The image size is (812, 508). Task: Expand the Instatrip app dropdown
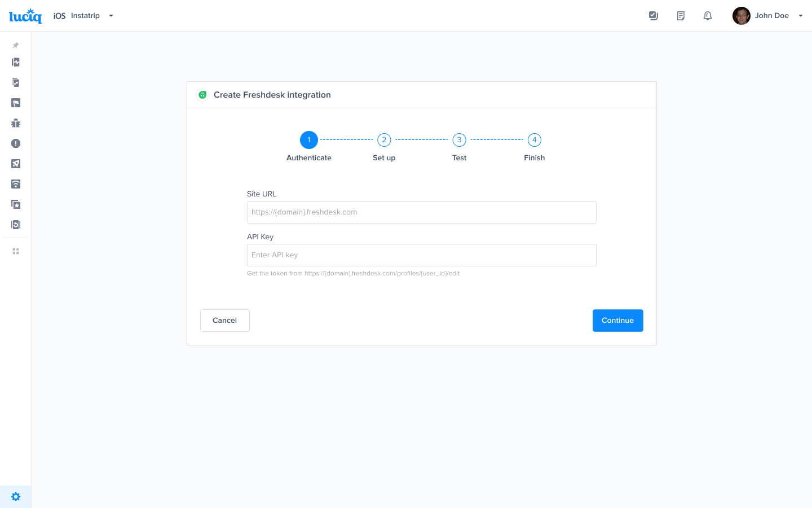point(111,16)
